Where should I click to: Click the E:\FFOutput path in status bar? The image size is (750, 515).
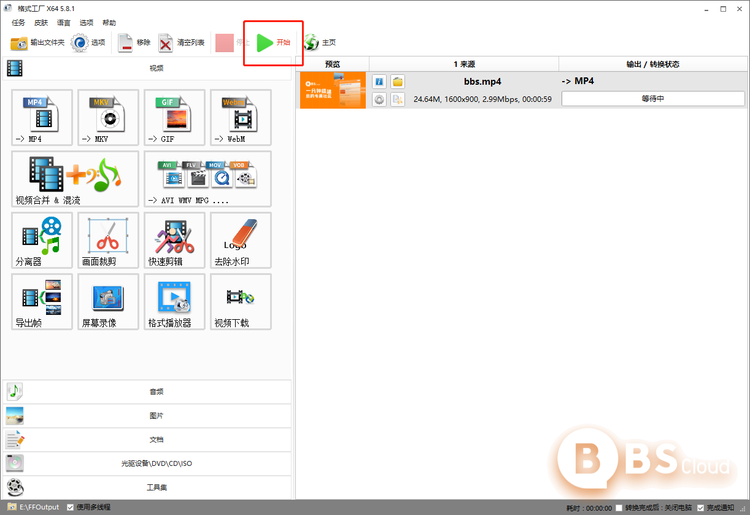[x=39, y=507]
